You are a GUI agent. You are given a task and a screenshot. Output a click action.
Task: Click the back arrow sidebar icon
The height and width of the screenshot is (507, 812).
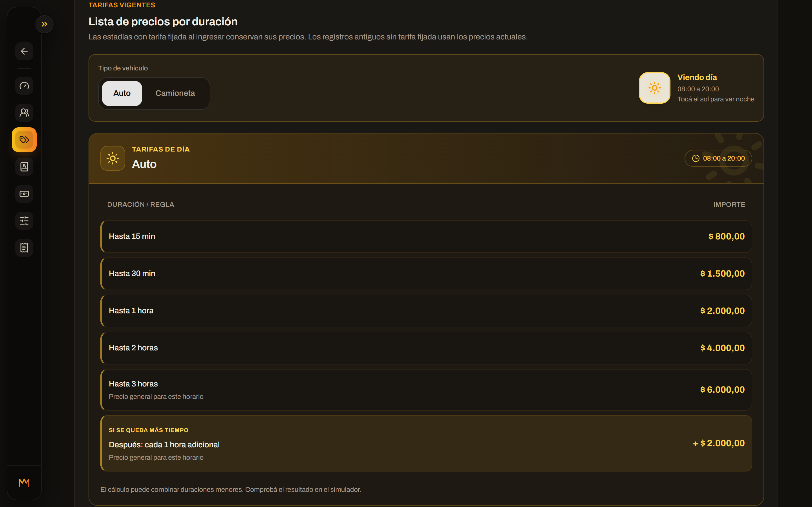coord(24,51)
